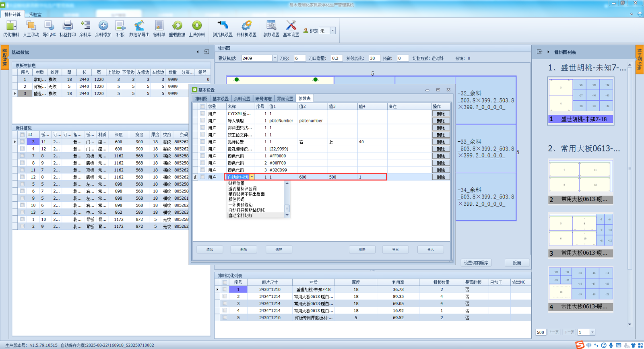Open 开料机设置 gear icon
Image resolution: width=644 pixels, height=349 pixels.
click(x=246, y=26)
